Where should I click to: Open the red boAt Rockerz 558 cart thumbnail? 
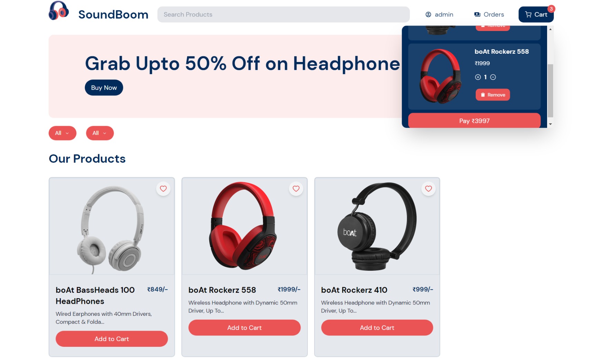pyautogui.click(x=441, y=76)
